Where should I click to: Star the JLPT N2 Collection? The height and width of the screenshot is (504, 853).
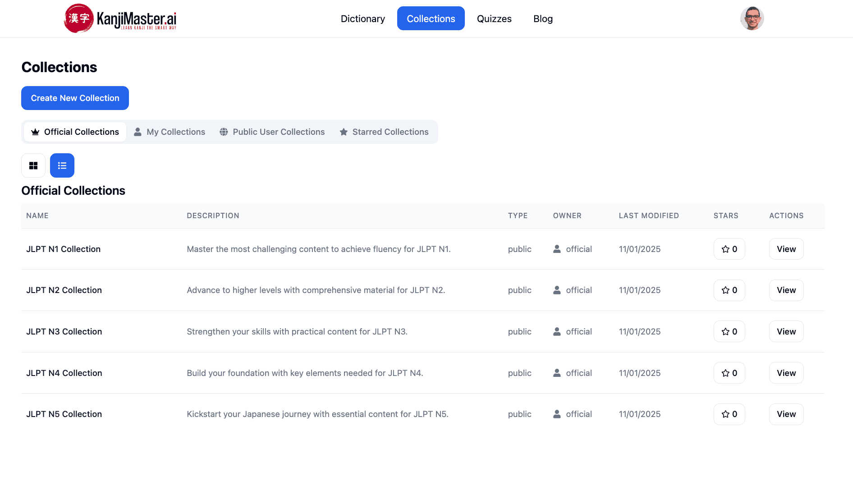coord(729,290)
